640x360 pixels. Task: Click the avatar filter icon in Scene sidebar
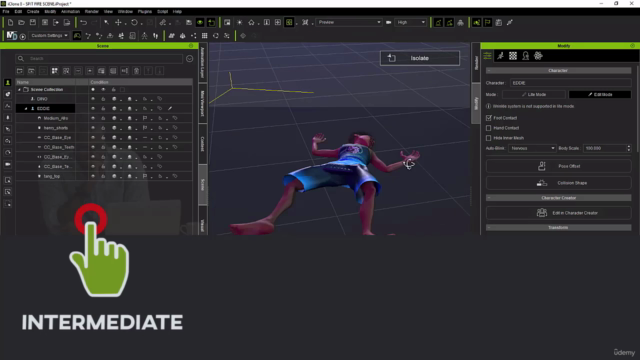8,82
